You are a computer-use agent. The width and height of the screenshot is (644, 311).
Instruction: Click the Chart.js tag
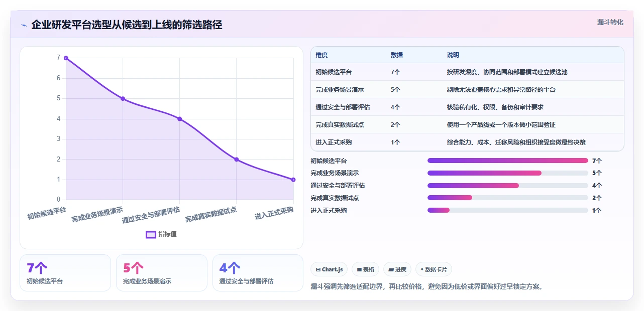(330, 269)
